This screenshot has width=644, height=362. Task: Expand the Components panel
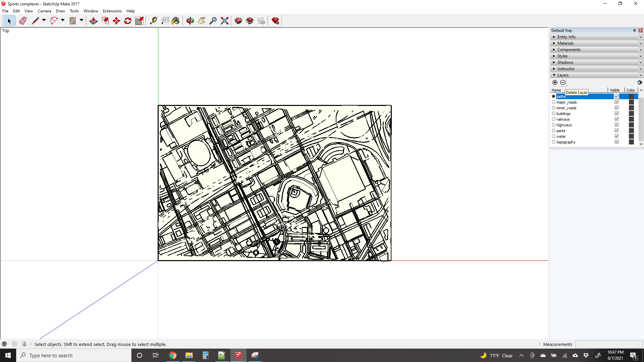pos(594,50)
